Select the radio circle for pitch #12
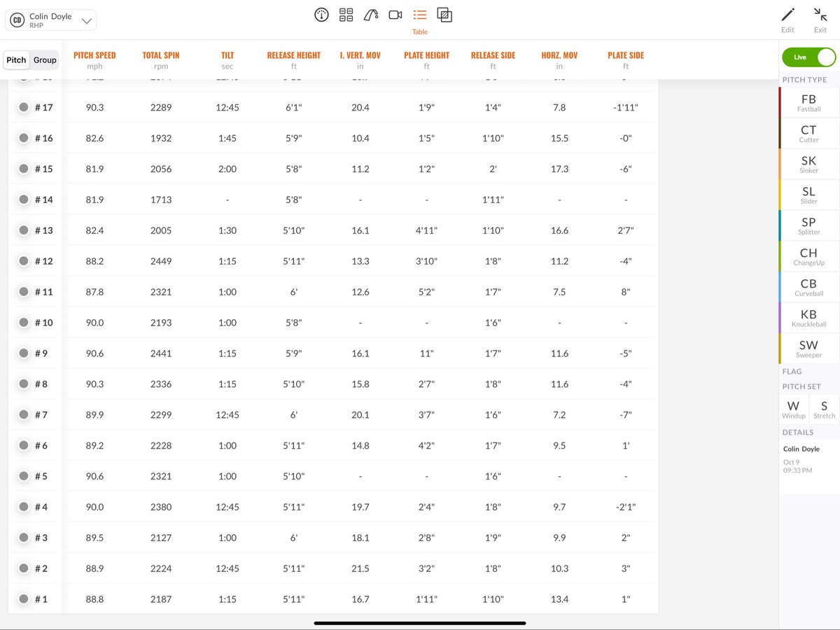840x630 pixels. [24, 261]
